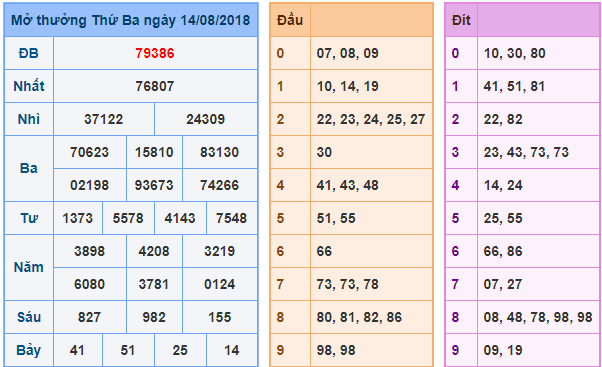Select Tư prize number 5578

coord(128,218)
